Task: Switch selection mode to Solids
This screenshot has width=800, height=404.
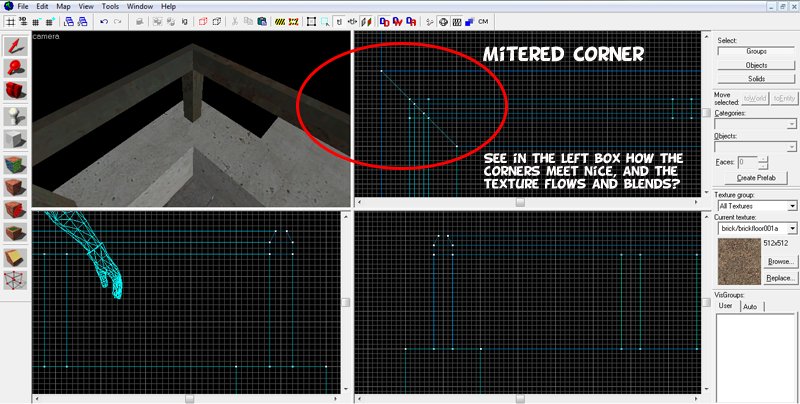Action: 756,78
